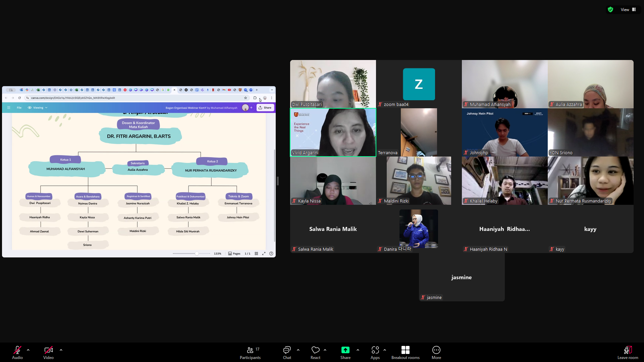The width and height of the screenshot is (644, 362).
Task: Expand apps options caret beside Apps
Action: [x=385, y=350]
